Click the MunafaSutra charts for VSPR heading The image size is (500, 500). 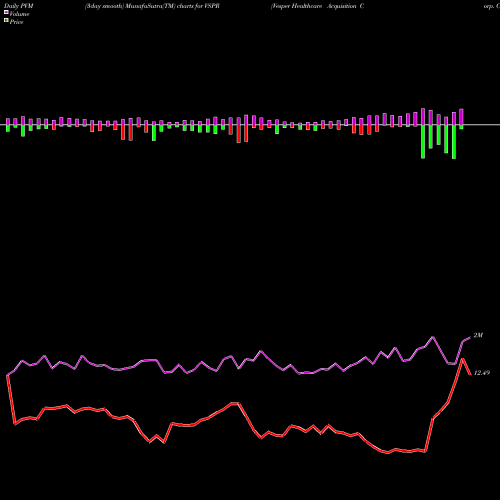[152, 6]
